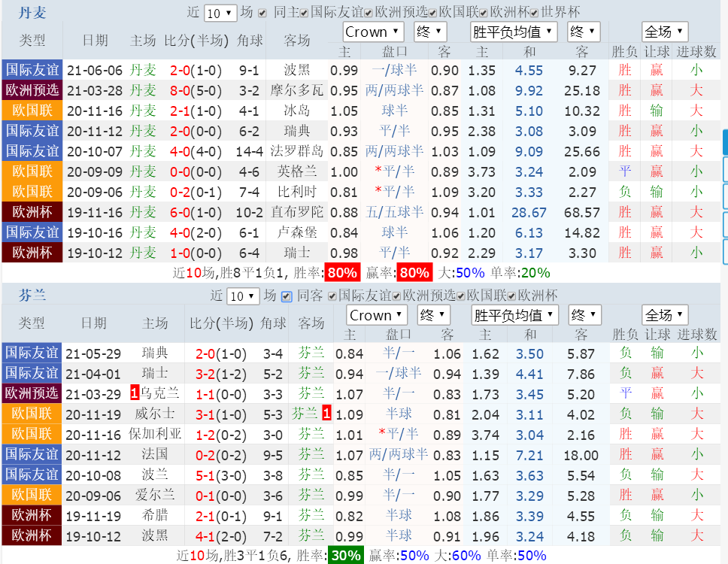Image resolution: width=728 pixels, height=564 pixels.
Task: Click home team 波兰 in Finland table
Action: [155, 475]
